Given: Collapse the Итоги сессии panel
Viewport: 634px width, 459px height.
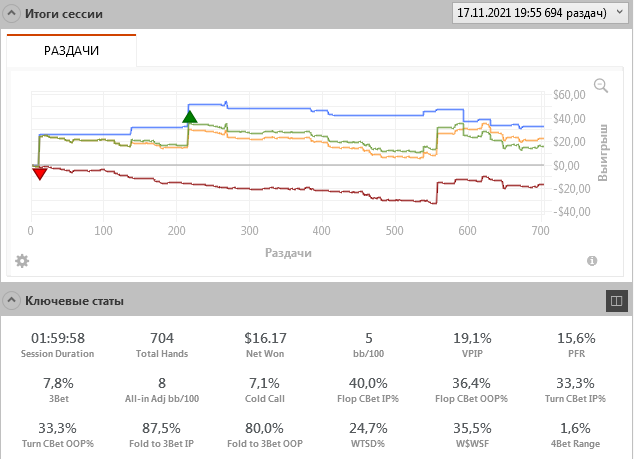Looking at the screenshot, I should 11,14.
